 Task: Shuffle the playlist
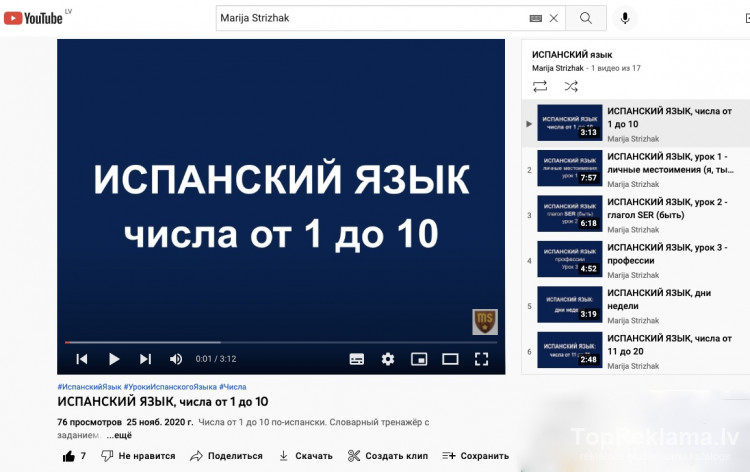coord(571,86)
